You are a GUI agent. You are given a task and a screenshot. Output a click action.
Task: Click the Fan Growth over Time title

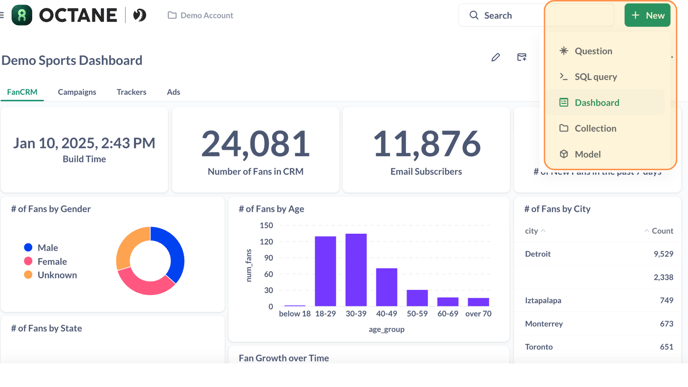pos(283,358)
